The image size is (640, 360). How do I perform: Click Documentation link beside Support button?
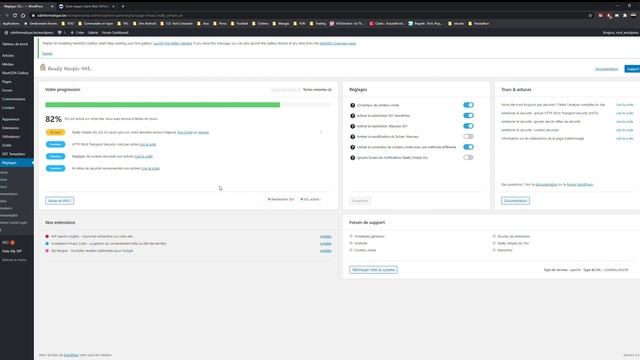click(607, 69)
